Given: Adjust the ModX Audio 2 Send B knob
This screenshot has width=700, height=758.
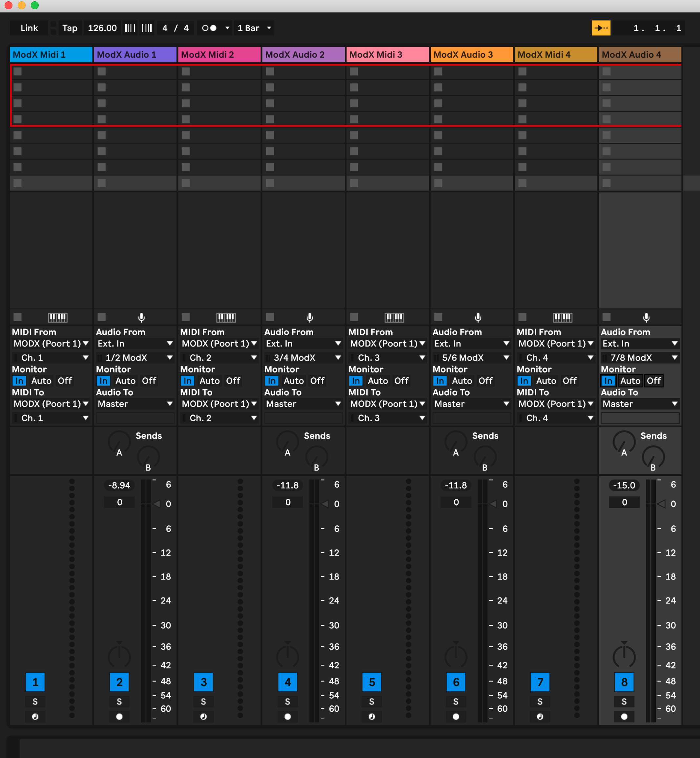Looking at the screenshot, I should (317, 457).
